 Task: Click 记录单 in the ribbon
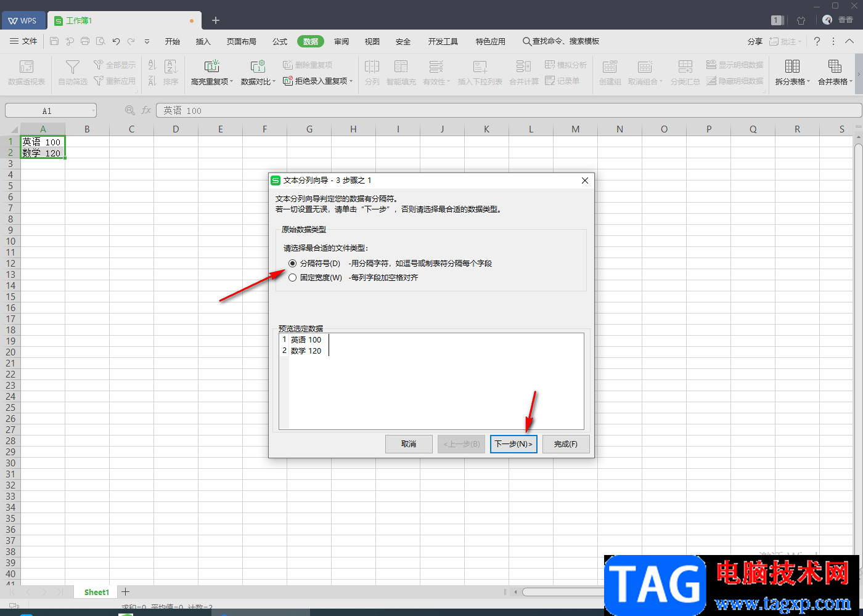(x=562, y=81)
